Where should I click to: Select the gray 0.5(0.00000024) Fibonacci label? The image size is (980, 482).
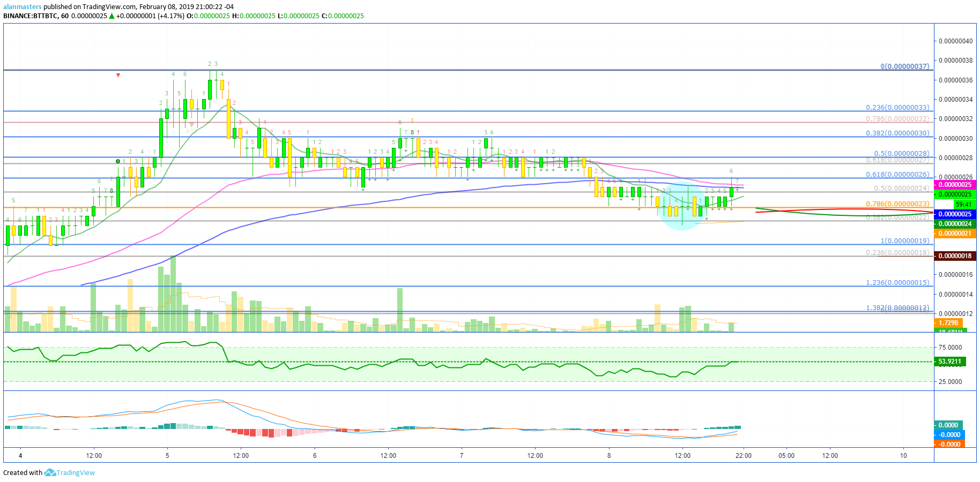click(x=902, y=189)
